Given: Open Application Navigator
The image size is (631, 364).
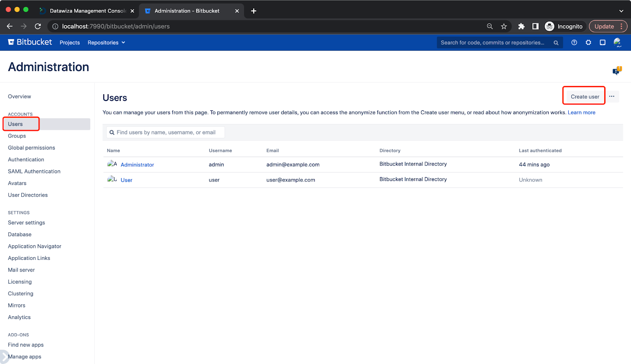Looking at the screenshot, I should [x=35, y=246].
